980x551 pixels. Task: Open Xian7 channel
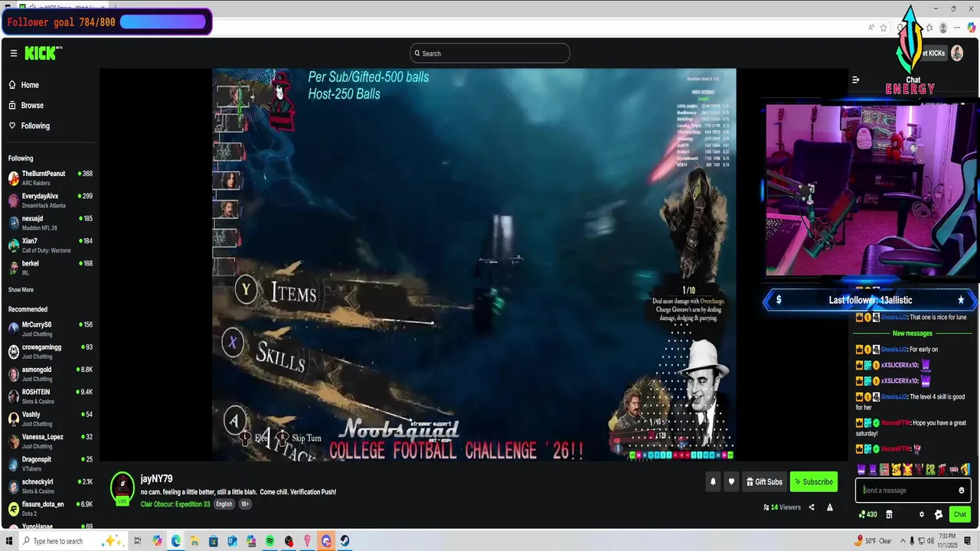(50, 245)
